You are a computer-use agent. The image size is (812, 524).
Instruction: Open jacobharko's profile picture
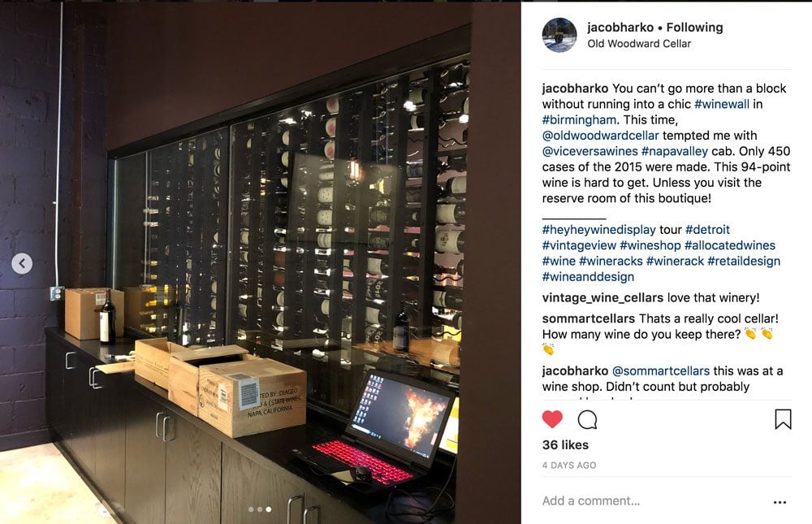pos(559,35)
